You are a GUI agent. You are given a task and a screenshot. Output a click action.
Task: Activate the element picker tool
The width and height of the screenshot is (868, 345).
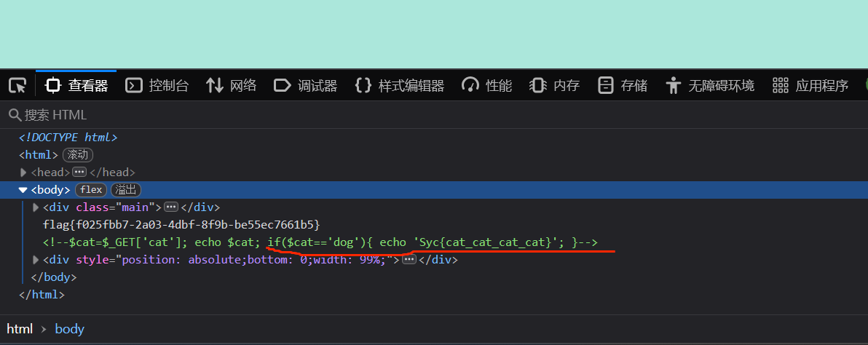17,86
